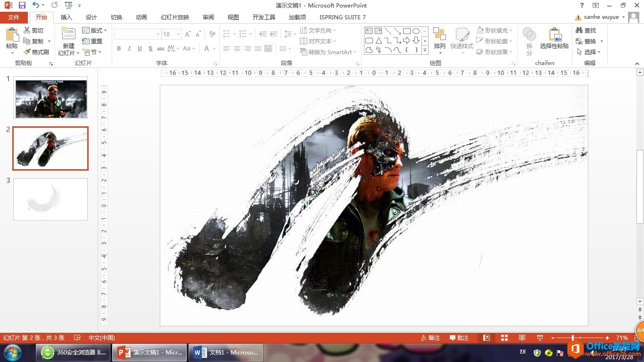Screen dimensions: 644x362
Task: Select the oval shape in shapes gallery
Action: pyautogui.click(x=416, y=31)
